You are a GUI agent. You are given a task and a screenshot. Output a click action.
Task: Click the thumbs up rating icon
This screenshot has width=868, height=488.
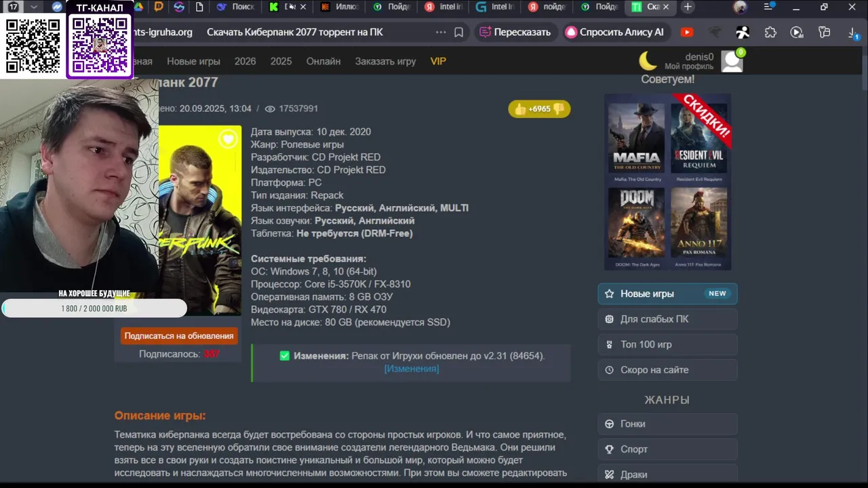click(520, 109)
